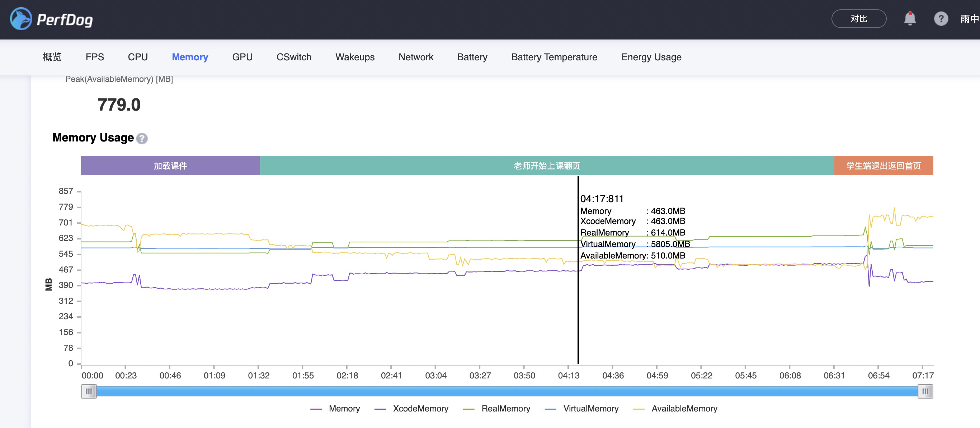Switch to the CPU tab
Viewport: 980px width, 428px height.
138,57
